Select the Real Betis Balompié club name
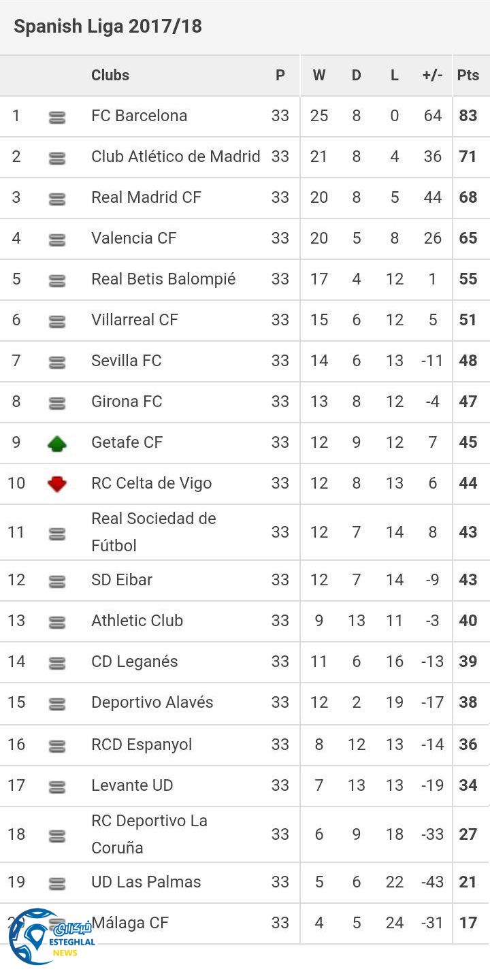The height and width of the screenshot is (980, 490). pos(163,279)
